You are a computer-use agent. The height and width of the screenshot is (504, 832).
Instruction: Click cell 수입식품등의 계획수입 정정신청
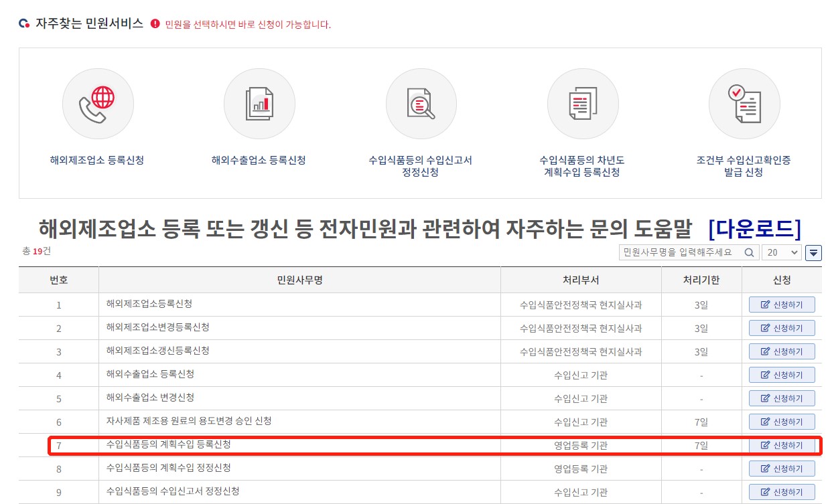tap(169, 468)
